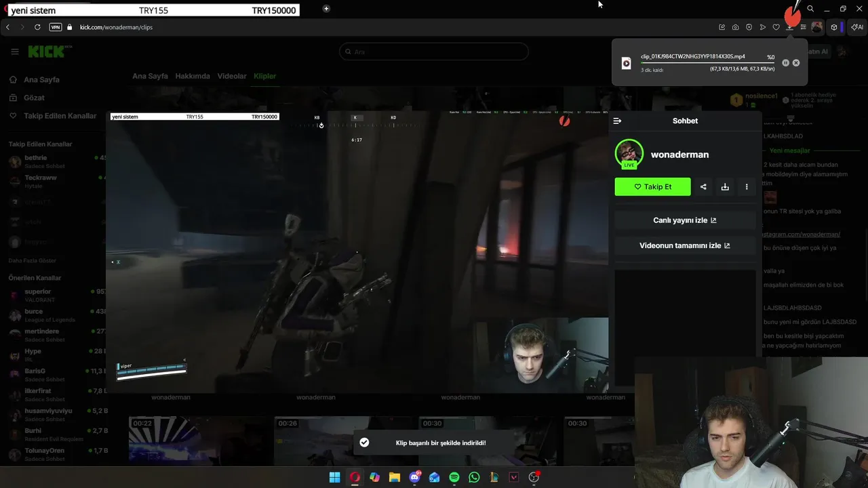This screenshot has width=868, height=488.
Task: Focus the Kick search box
Action: coord(434,52)
